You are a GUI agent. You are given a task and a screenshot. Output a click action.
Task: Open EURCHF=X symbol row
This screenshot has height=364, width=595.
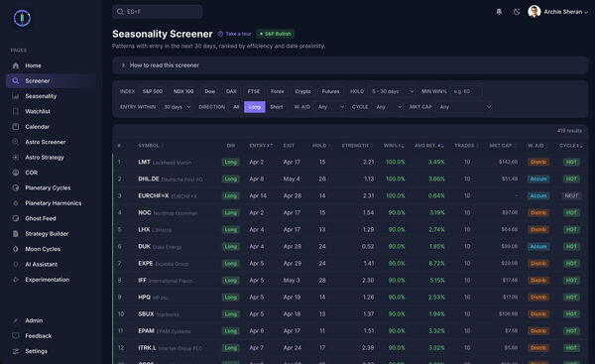(350, 195)
